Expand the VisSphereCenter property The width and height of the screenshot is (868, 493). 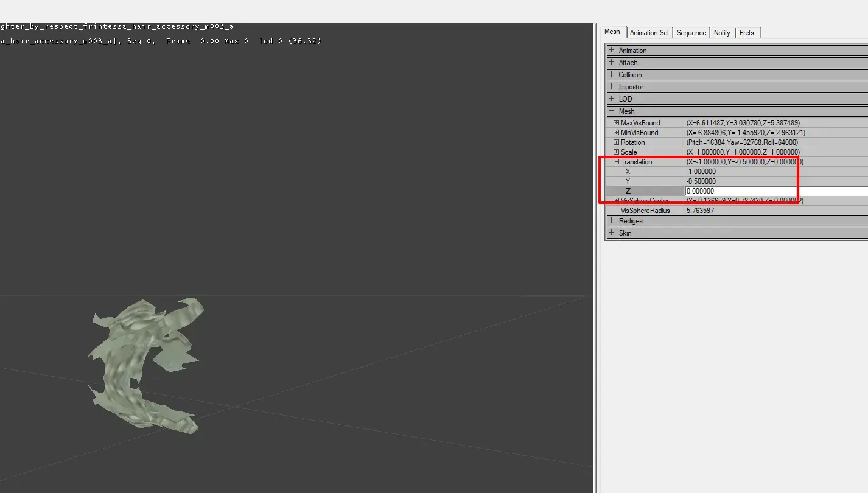pyautogui.click(x=616, y=201)
